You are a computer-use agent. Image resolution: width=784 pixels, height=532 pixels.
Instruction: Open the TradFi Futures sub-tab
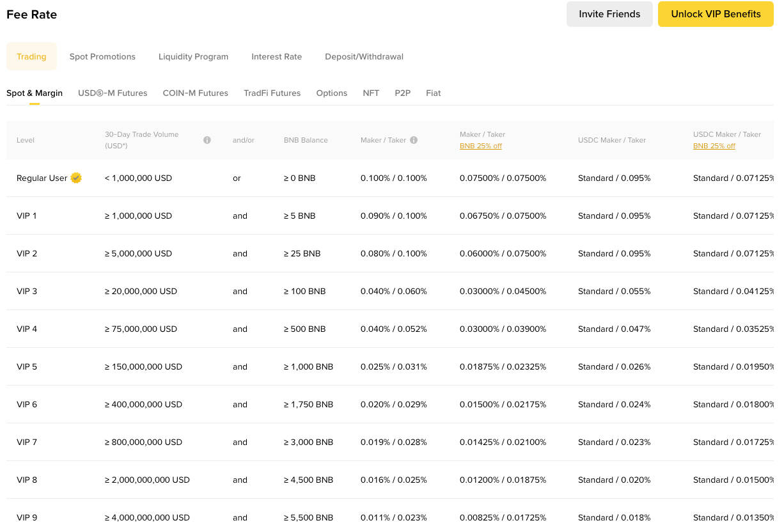tap(272, 93)
